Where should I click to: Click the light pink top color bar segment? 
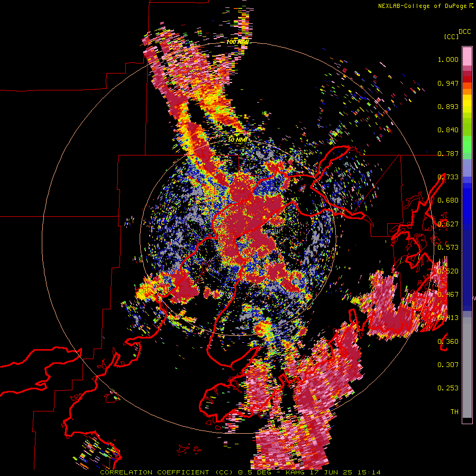click(x=467, y=56)
